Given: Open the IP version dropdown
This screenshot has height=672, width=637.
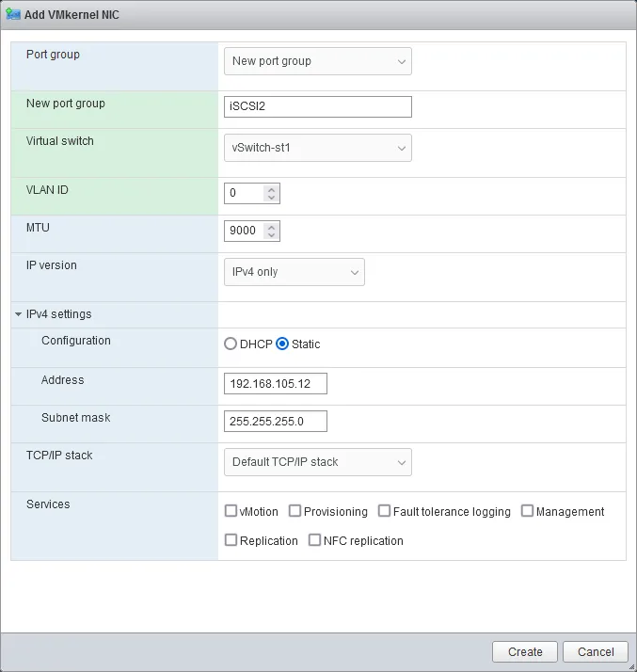Looking at the screenshot, I should [x=294, y=272].
